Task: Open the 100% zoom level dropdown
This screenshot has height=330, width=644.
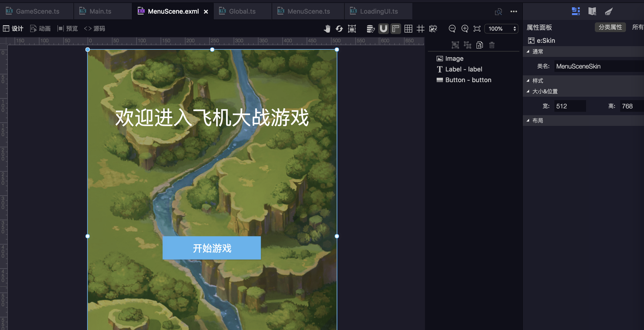Action: point(502,29)
